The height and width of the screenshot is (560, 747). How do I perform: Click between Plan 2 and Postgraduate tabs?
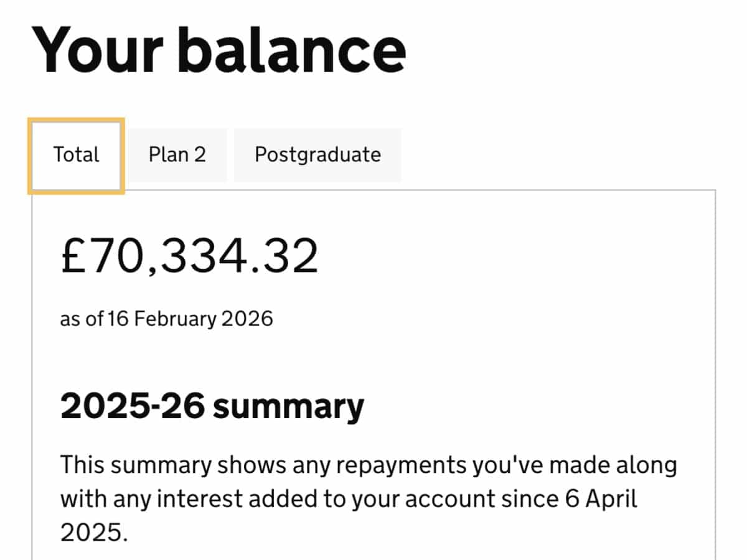[x=230, y=154]
